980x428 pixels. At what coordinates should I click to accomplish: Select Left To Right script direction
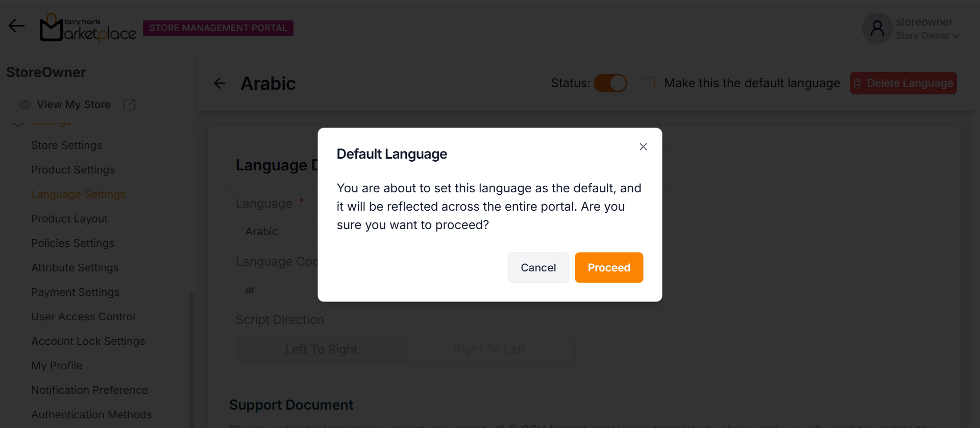click(x=321, y=349)
